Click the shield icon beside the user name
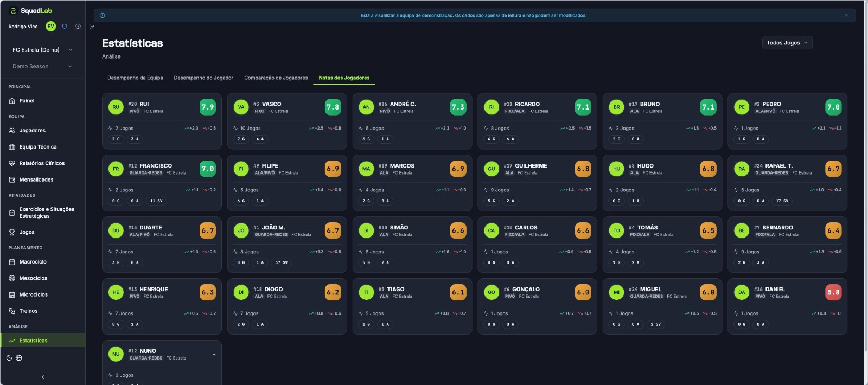This screenshot has height=385, width=868. click(x=65, y=26)
